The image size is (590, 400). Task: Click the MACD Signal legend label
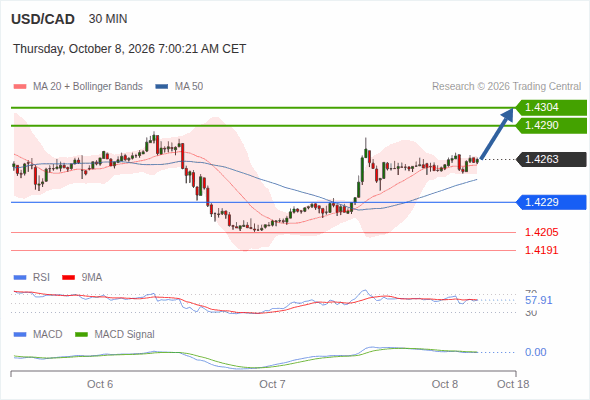coord(125,335)
